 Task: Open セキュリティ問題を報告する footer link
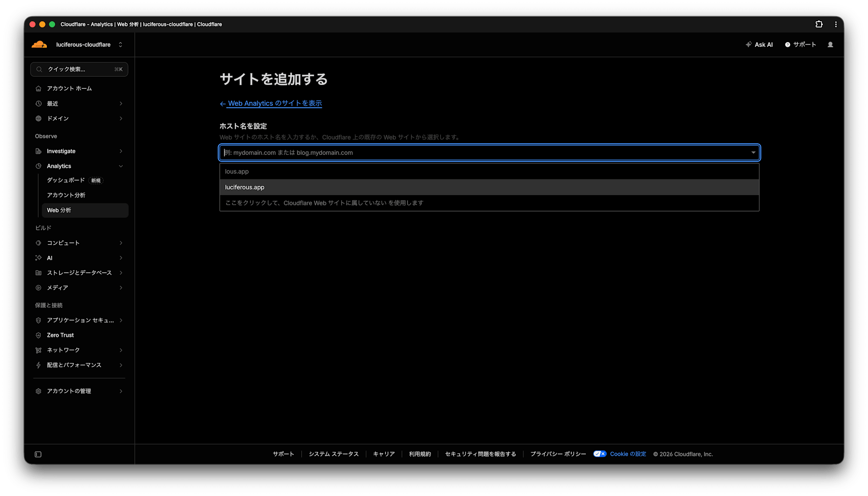(481, 454)
